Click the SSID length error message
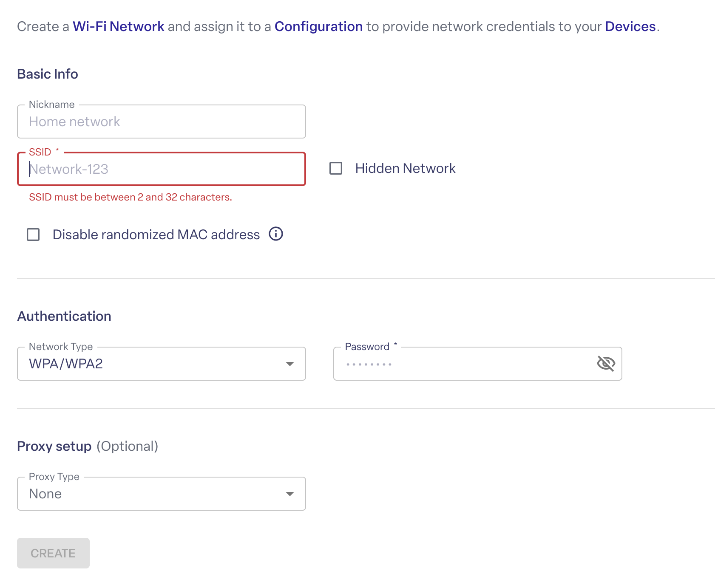 click(x=131, y=197)
